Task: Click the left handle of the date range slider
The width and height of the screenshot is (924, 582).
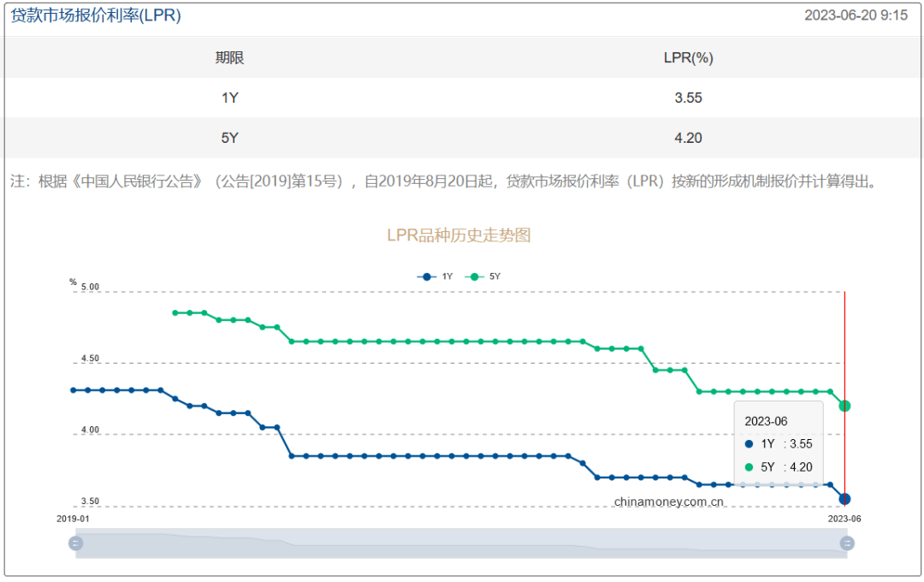Action: [x=75, y=543]
